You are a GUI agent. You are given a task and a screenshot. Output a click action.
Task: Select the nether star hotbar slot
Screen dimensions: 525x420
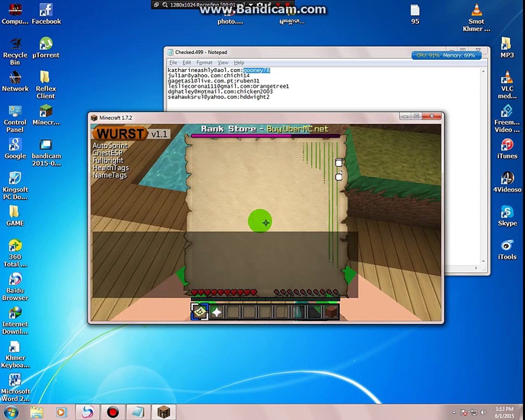pyautogui.click(x=217, y=312)
